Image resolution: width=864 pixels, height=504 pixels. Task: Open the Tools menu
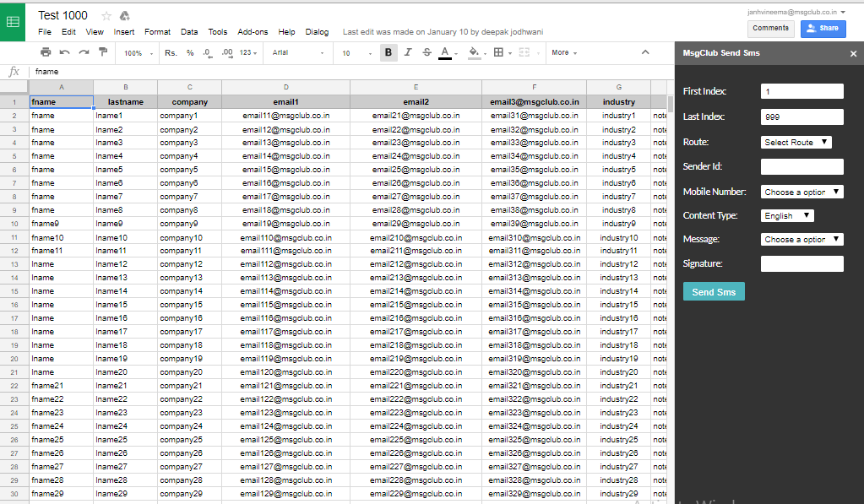click(x=218, y=32)
